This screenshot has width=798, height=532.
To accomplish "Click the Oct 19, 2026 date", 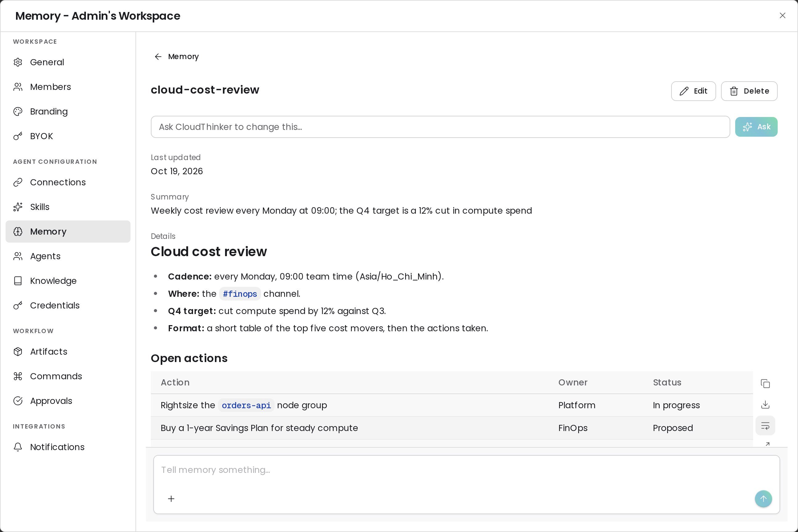I will coord(176,171).
